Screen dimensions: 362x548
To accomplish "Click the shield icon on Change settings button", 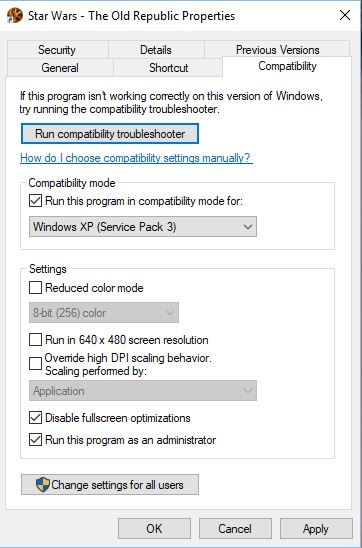I will point(43,484).
